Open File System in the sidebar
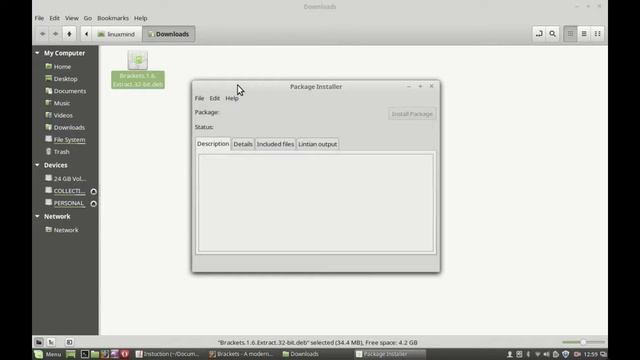This screenshot has height=360, width=640. tap(69, 140)
